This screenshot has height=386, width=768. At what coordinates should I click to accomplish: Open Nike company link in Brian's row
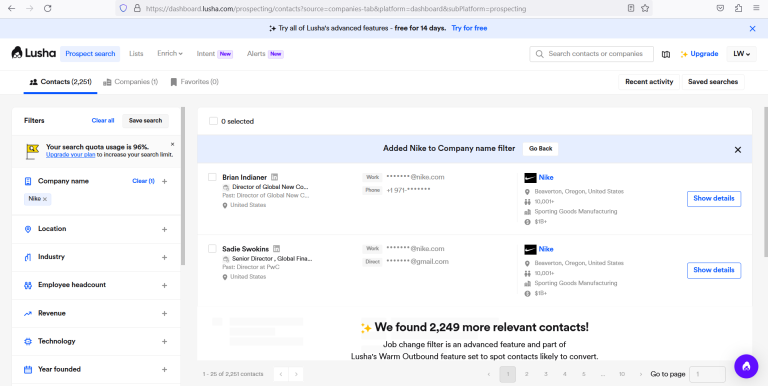pos(546,178)
